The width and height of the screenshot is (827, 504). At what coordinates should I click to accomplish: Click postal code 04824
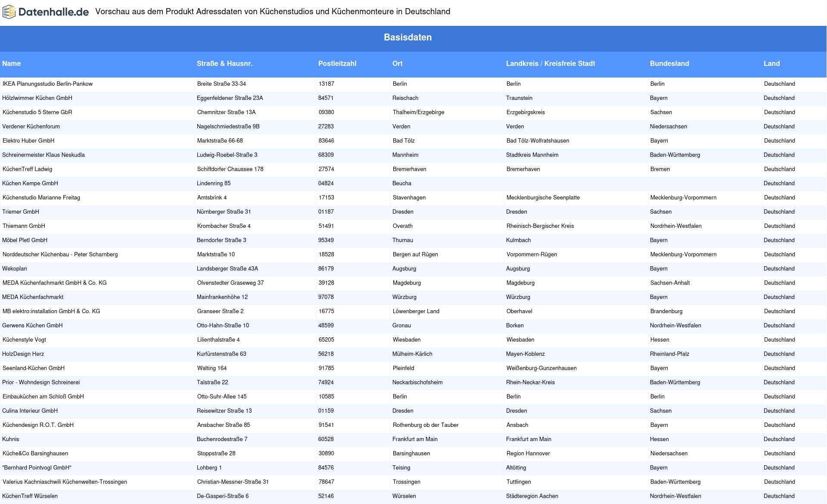326,184
